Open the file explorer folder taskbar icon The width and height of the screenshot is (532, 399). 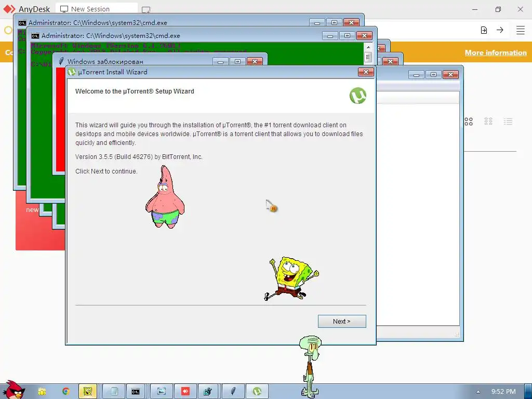[42, 392]
